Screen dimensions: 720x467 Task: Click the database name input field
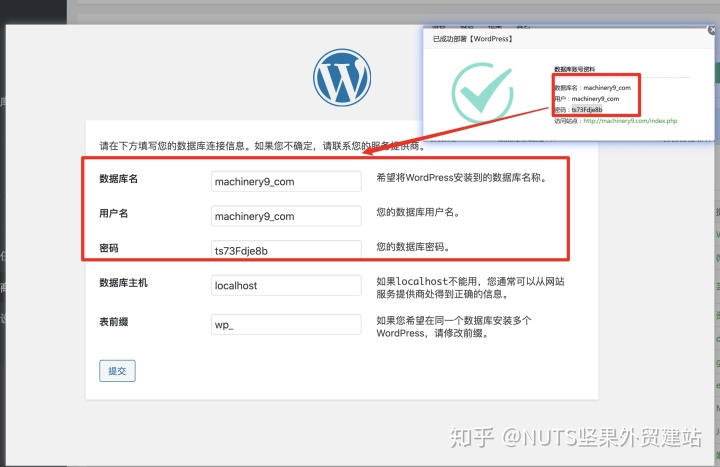click(286, 181)
